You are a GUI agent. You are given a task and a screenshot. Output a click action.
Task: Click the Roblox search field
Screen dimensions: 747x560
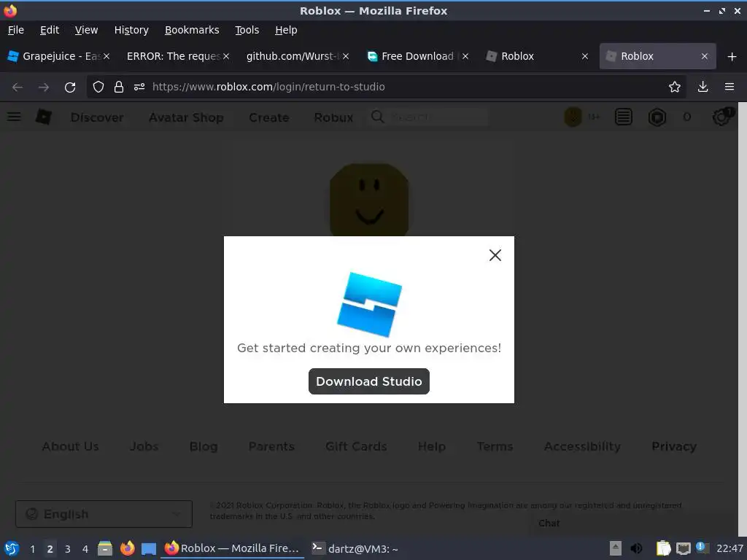(429, 117)
